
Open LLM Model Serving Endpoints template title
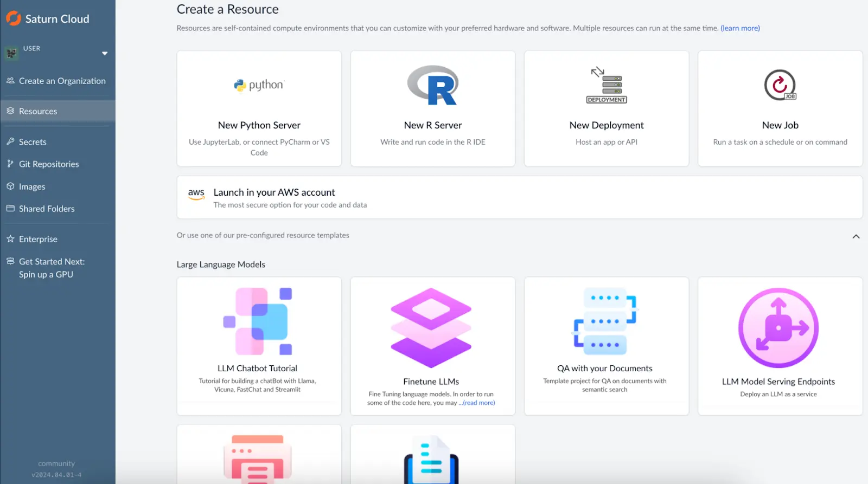[778, 382]
